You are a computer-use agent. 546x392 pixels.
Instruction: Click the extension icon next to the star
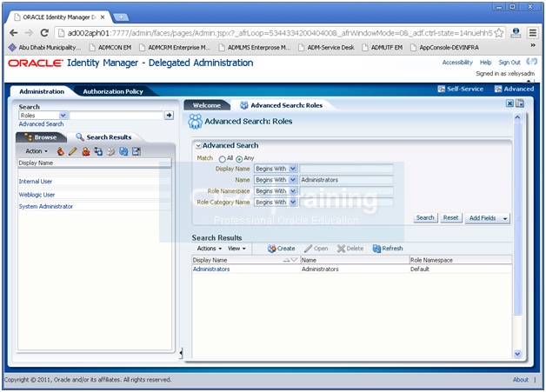(516, 33)
